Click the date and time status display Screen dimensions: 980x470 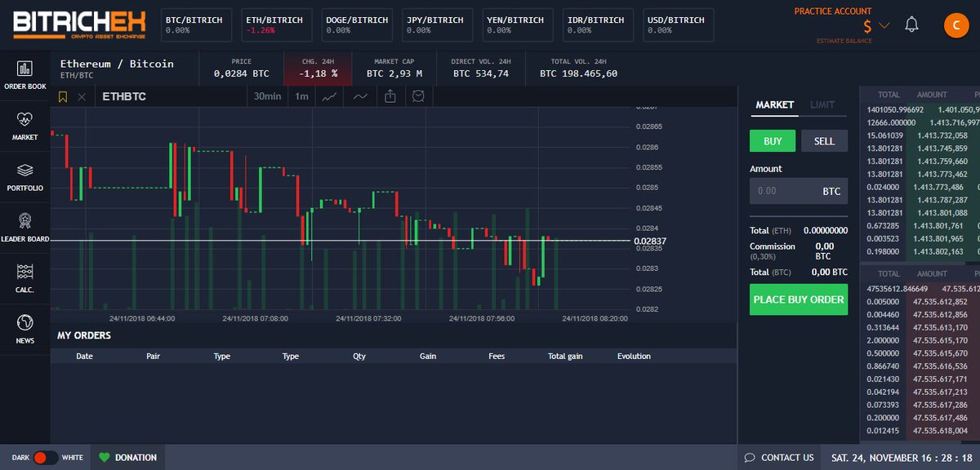tap(902, 458)
